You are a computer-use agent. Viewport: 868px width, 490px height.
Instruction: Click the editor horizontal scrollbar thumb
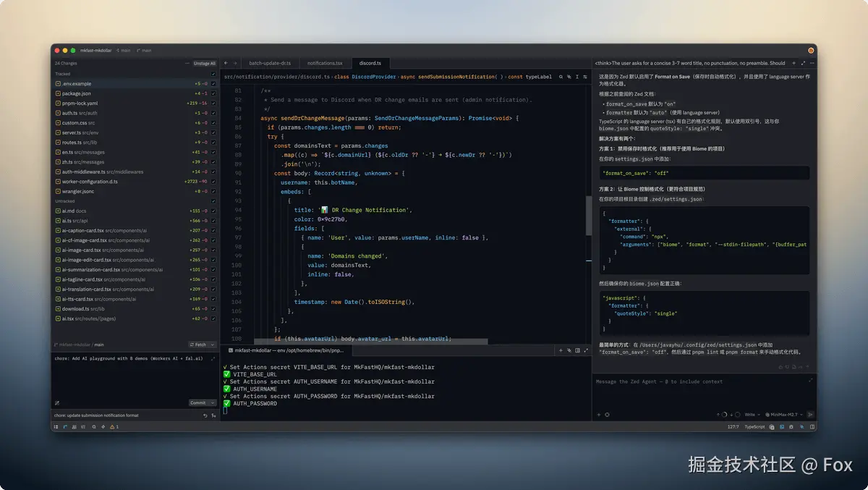coord(370,341)
